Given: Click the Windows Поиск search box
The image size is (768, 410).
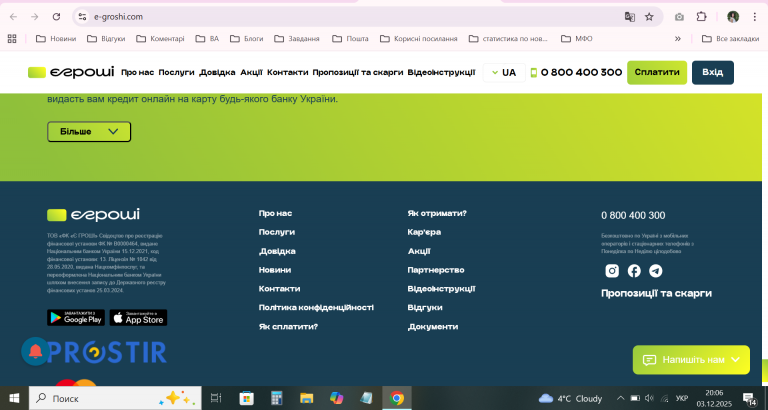Looking at the screenshot, I should [115, 398].
